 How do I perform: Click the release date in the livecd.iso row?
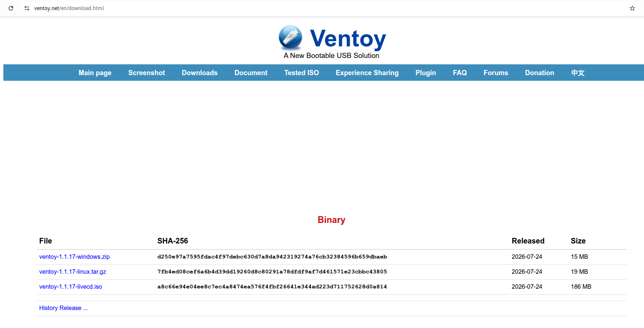(527, 287)
